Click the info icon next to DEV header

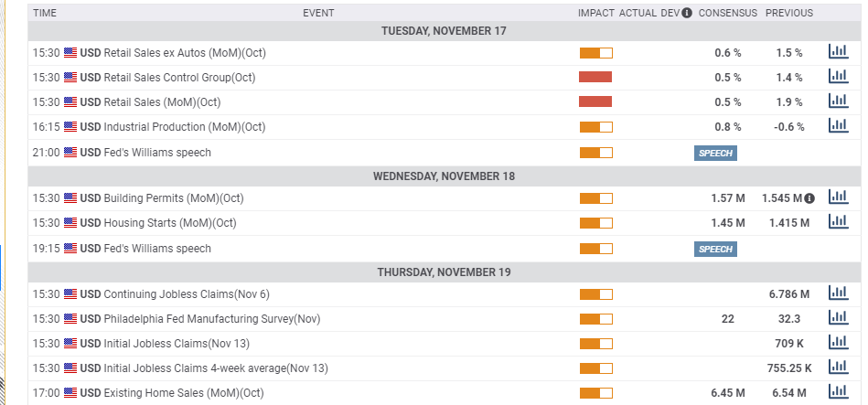tap(687, 13)
